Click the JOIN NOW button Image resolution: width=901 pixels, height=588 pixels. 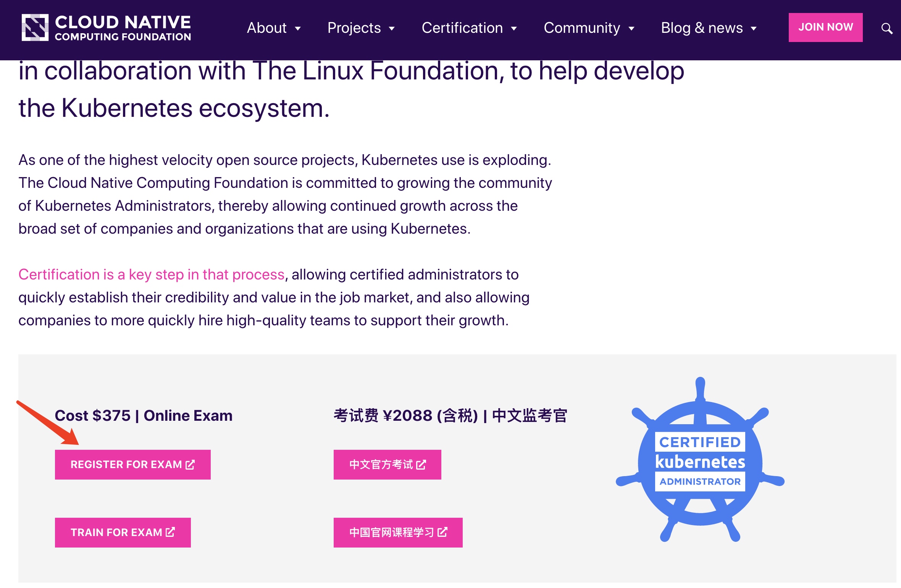(825, 27)
